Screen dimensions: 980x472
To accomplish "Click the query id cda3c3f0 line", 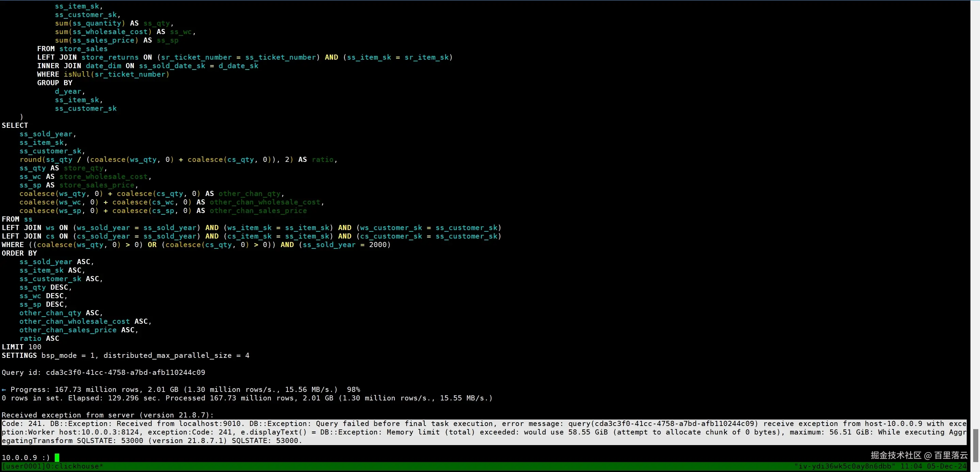I will 103,372.
